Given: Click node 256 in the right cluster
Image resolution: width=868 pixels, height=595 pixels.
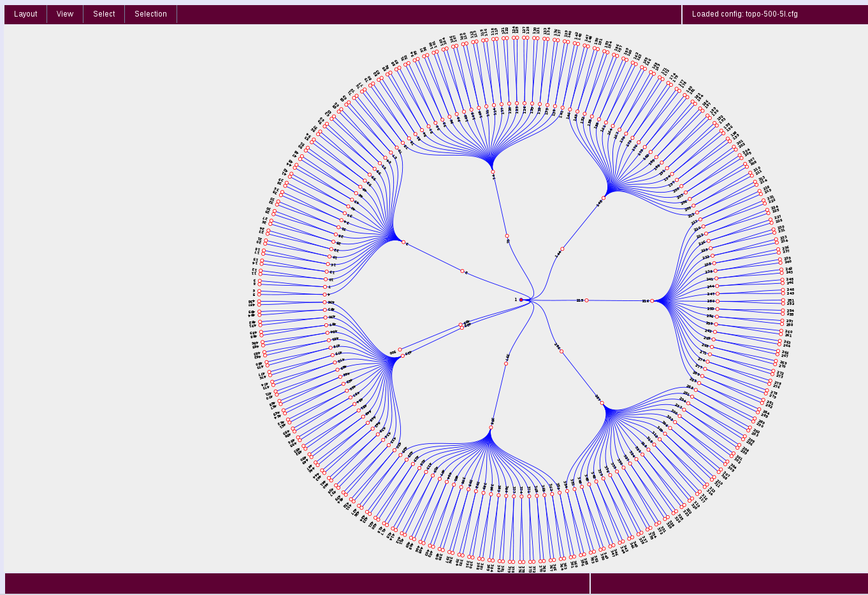Looking at the screenshot, I should point(717,316).
